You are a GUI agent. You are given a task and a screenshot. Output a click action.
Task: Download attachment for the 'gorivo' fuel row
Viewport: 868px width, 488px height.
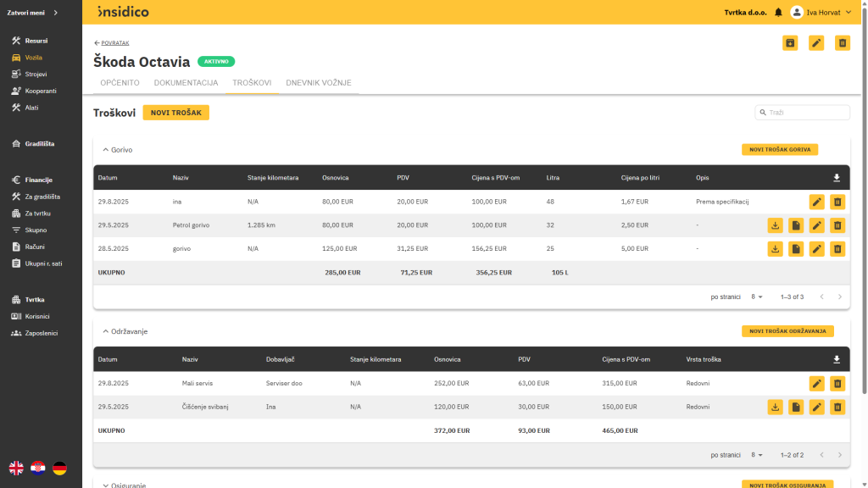775,249
